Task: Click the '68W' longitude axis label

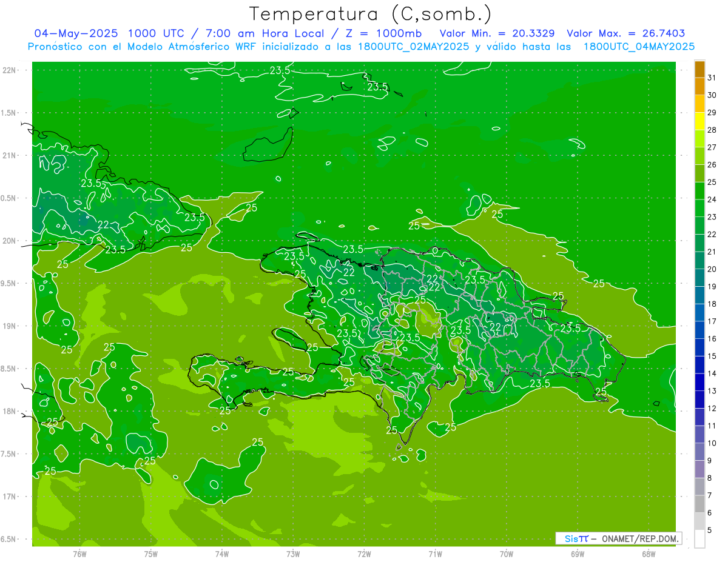Action: (649, 554)
